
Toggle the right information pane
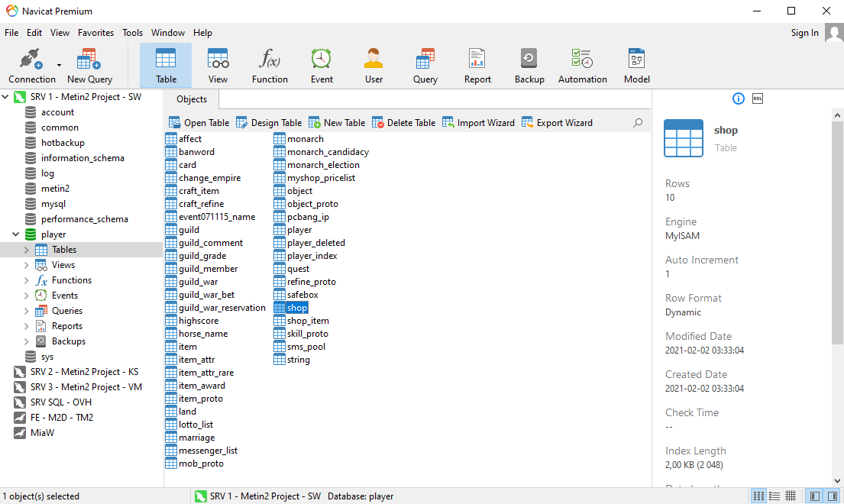tap(832, 496)
